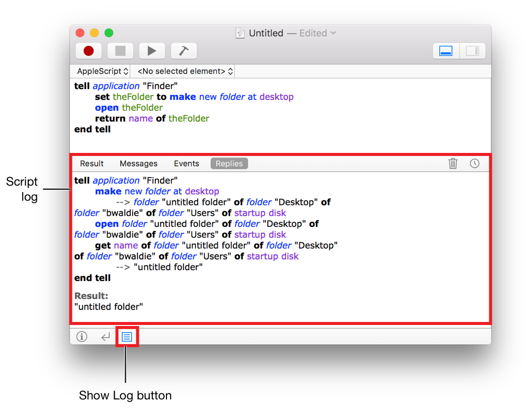The height and width of the screenshot is (409, 532).
Task: Show the result return-arrow button
Action: click(x=106, y=337)
